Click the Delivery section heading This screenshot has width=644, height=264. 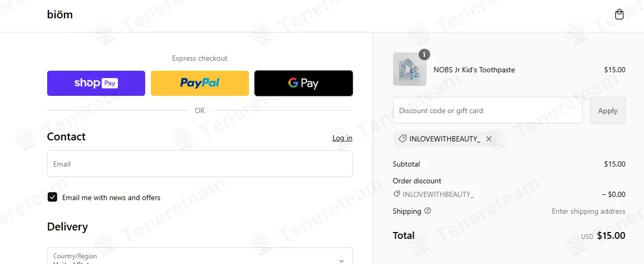[68, 227]
